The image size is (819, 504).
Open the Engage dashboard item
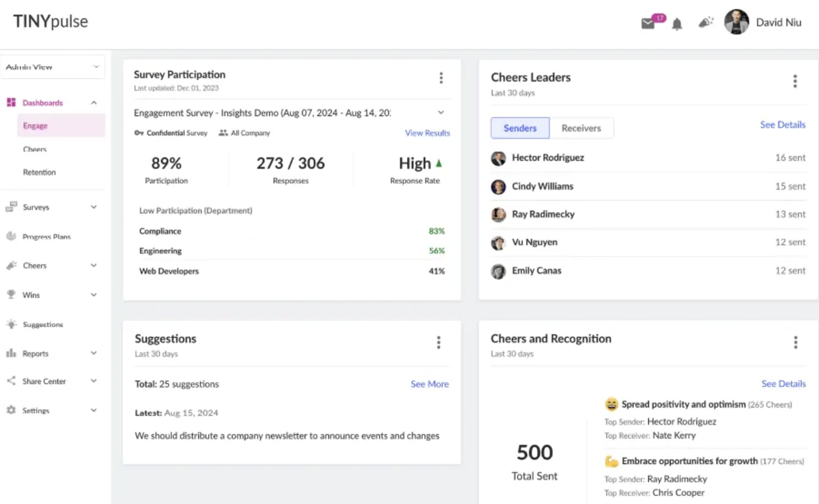tap(35, 125)
